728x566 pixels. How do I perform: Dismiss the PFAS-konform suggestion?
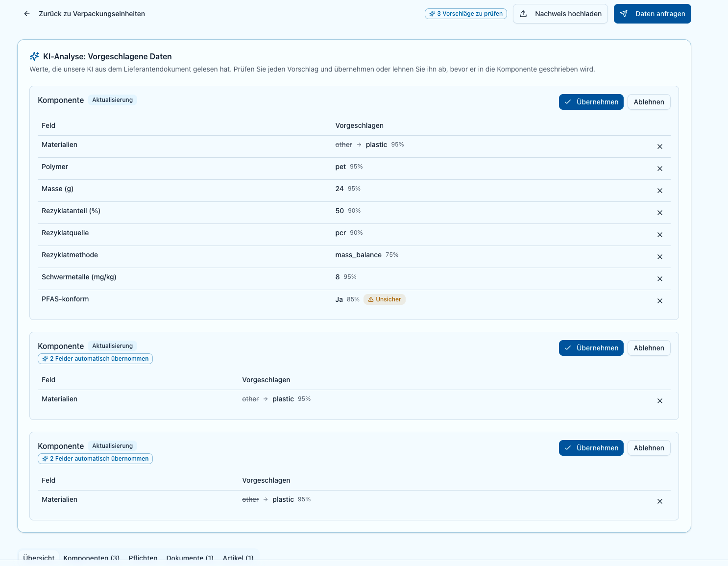(x=660, y=301)
